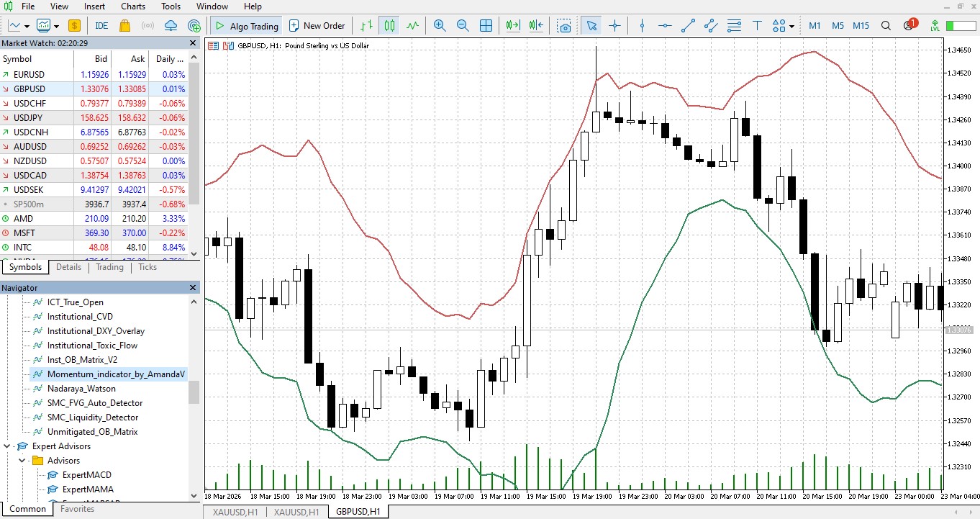Select the equidistant channel tool
Image resolution: width=980 pixels, height=519 pixels.
point(711,26)
